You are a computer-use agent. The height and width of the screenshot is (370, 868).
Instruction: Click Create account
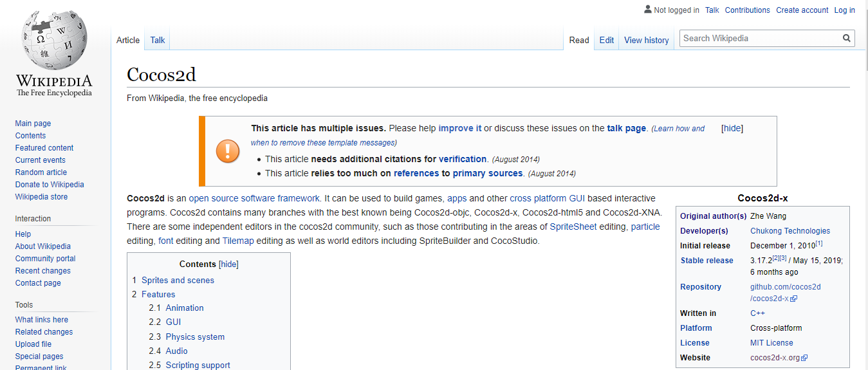click(802, 10)
